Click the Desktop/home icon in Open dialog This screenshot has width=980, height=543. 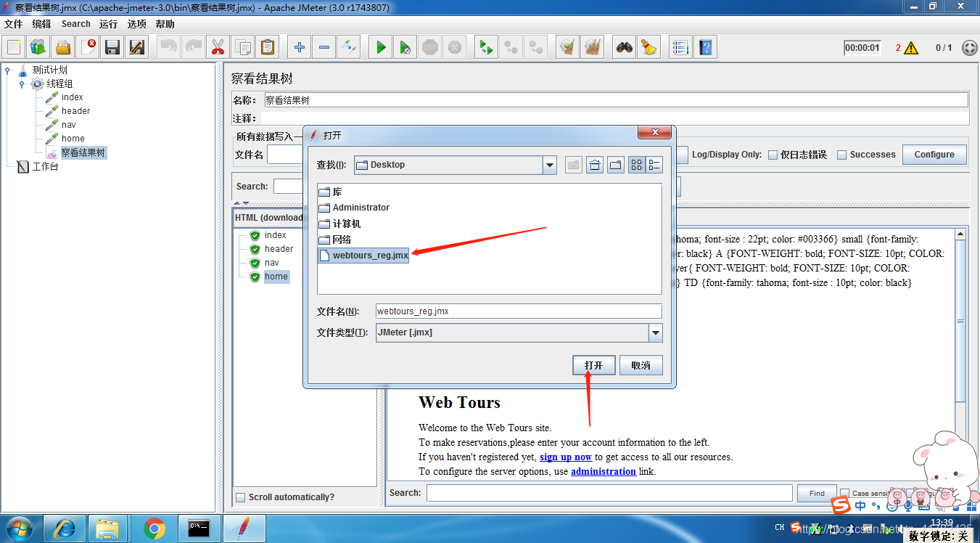click(x=595, y=165)
